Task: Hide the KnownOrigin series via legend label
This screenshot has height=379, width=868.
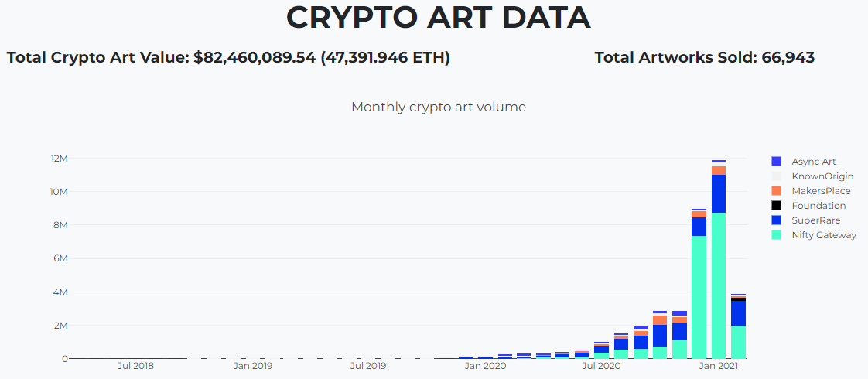Action: 822,176
